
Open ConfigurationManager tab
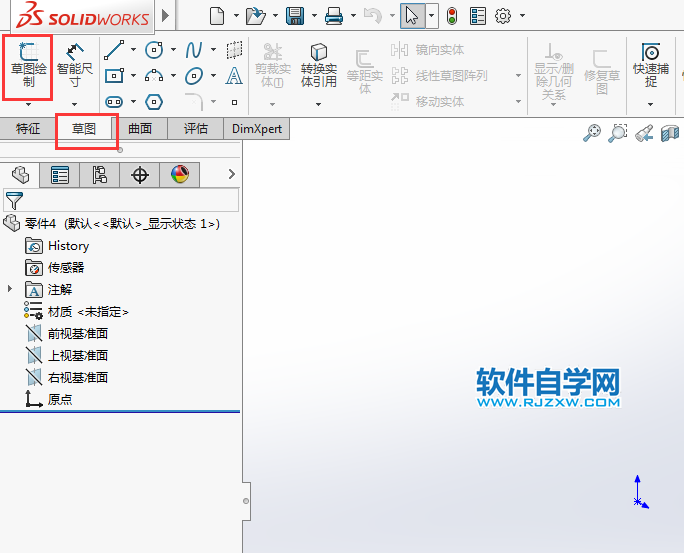pos(99,175)
